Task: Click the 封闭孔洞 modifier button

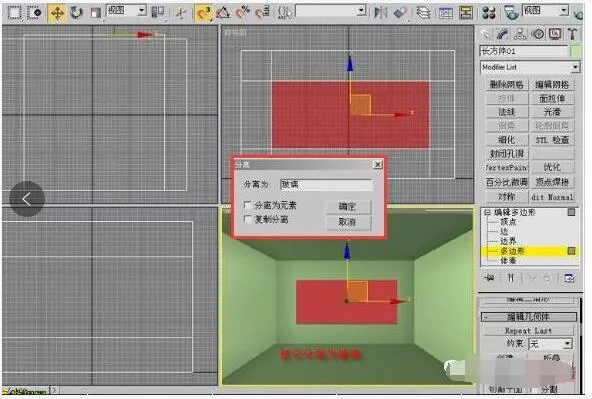Action: 506,154
